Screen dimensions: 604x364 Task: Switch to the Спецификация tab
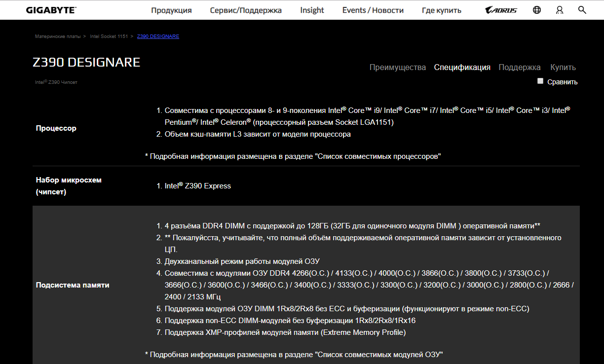click(462, 68)
